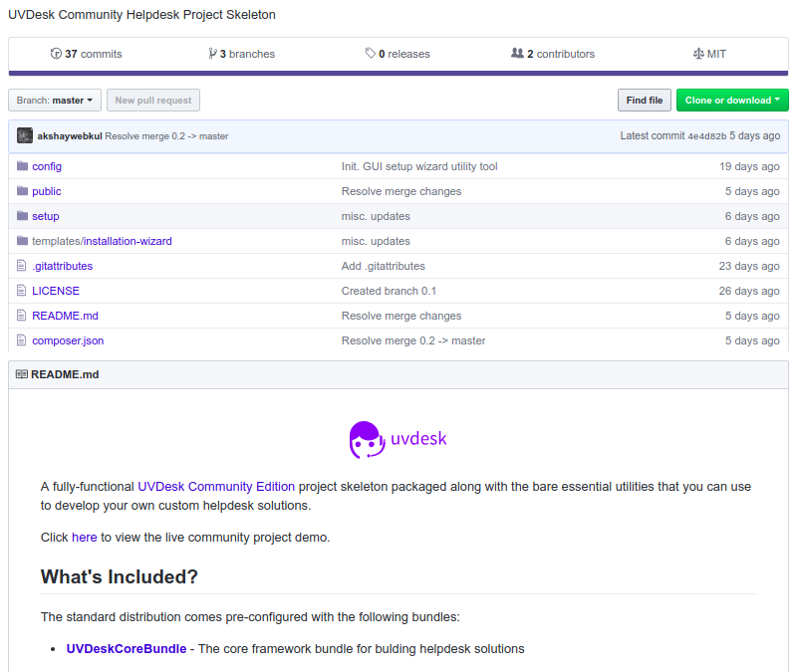Open the 2 contributors tab

553,54
